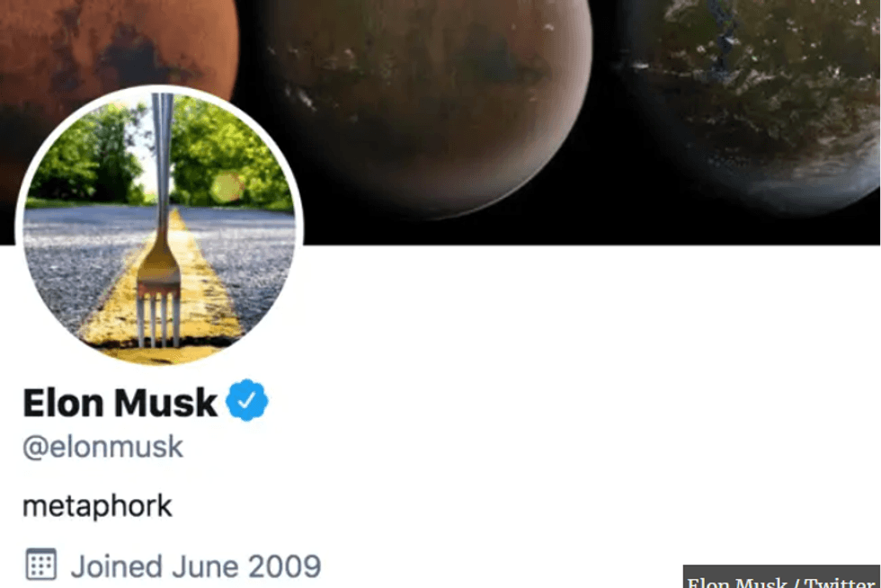This screenshot has height=588, width=881.
Task: Click the fork tines in profile photo
Action: [158, 317]
